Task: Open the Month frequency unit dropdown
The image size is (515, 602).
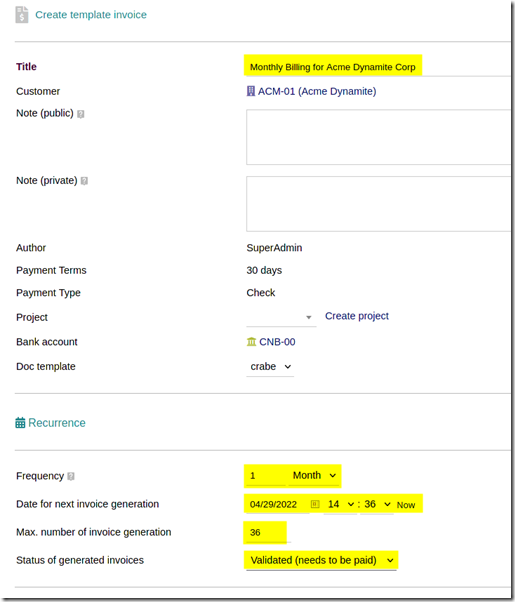Action: [314, 475]
